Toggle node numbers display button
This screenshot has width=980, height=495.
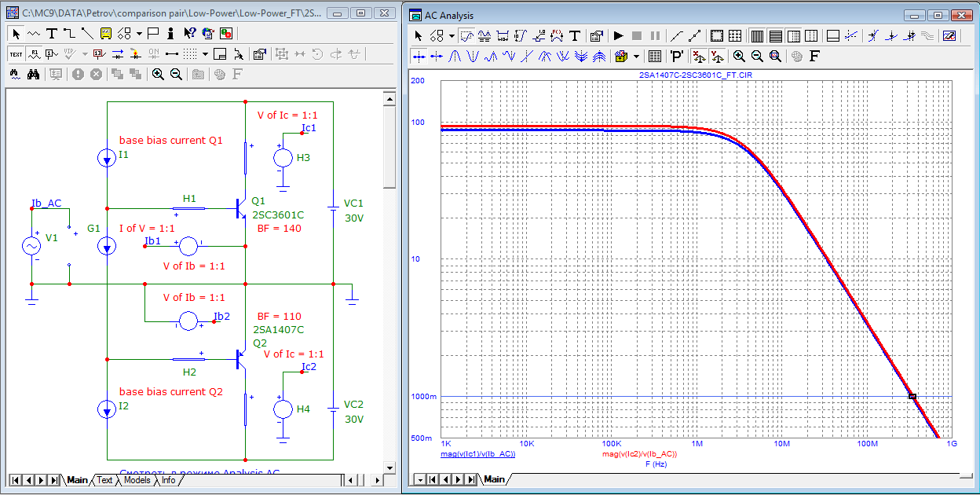[52, 54]
